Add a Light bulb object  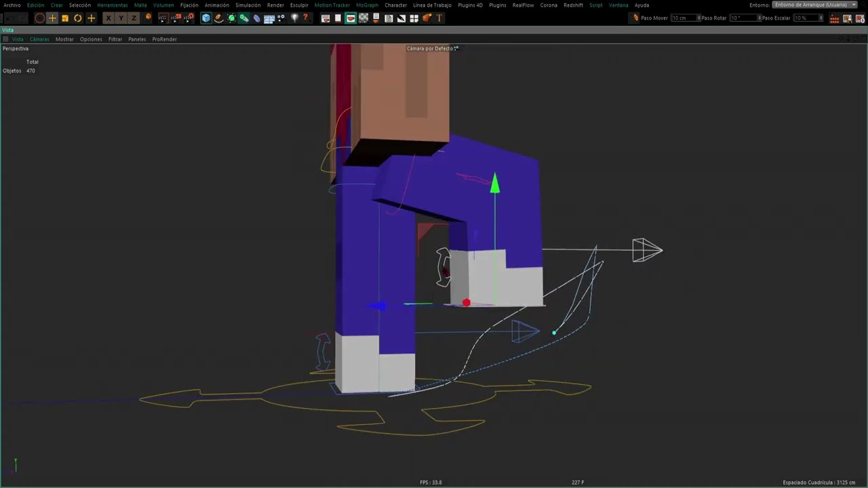point(294,18)
